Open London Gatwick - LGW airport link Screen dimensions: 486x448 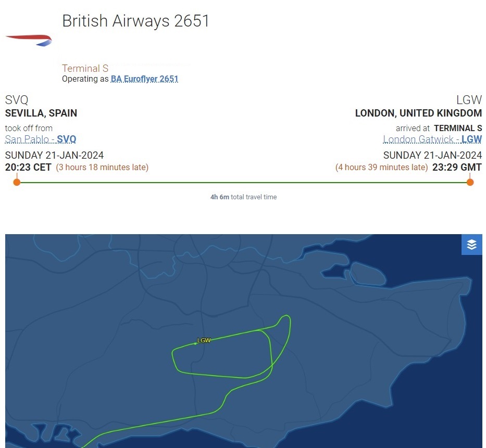pyautogui.click(x=432, y=139)
